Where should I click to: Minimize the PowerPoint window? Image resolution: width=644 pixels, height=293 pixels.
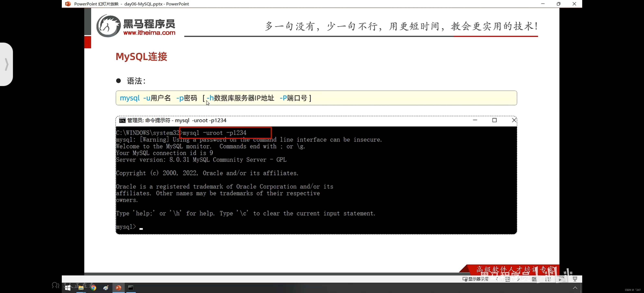(x=543, y=4)
